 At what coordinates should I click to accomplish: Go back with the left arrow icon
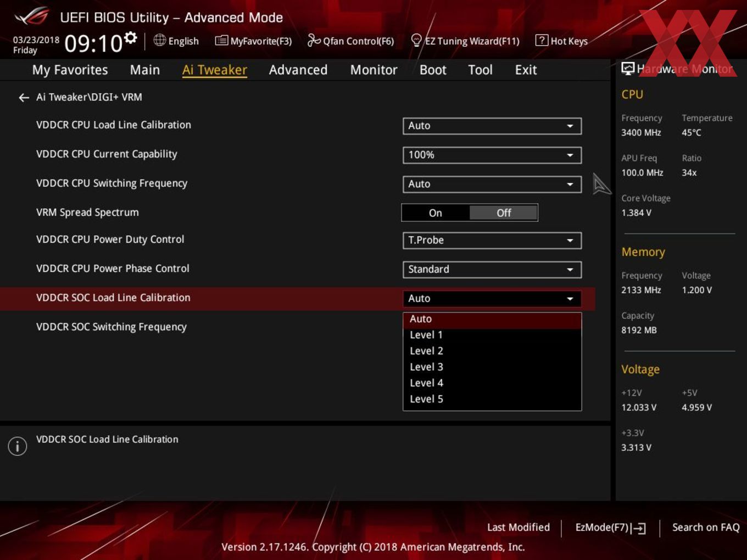(x=24, y=98)
